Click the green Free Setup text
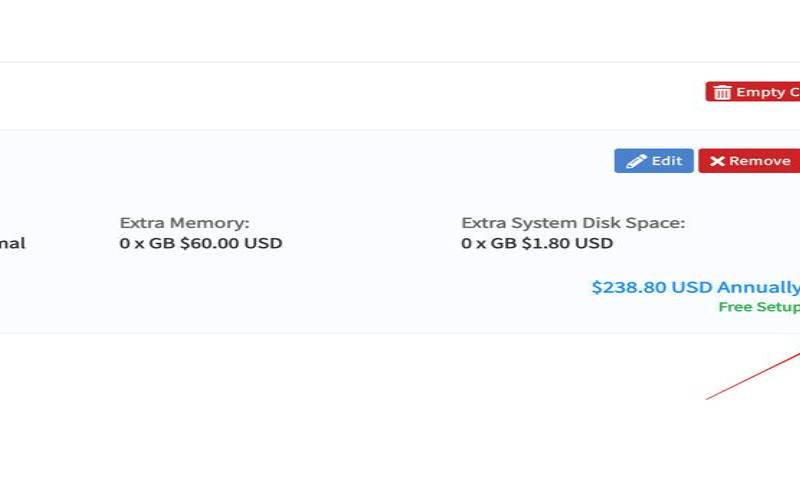The height and width of the screenshot is (500, 800). [758, 307]
